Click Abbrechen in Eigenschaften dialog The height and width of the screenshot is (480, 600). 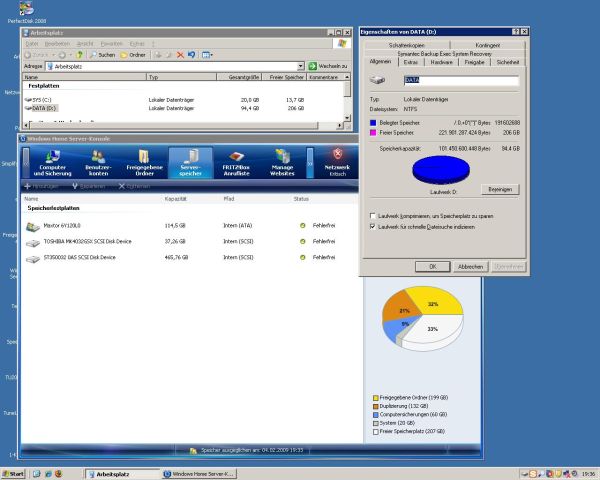[x=470, y=266]
